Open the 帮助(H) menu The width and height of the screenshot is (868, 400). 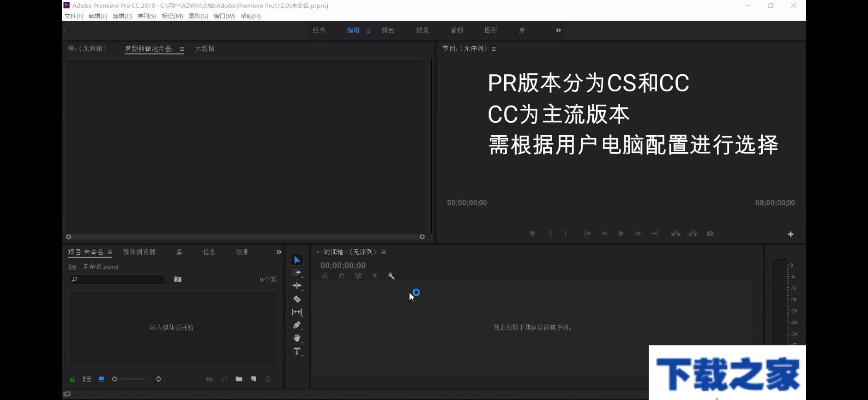251,16
